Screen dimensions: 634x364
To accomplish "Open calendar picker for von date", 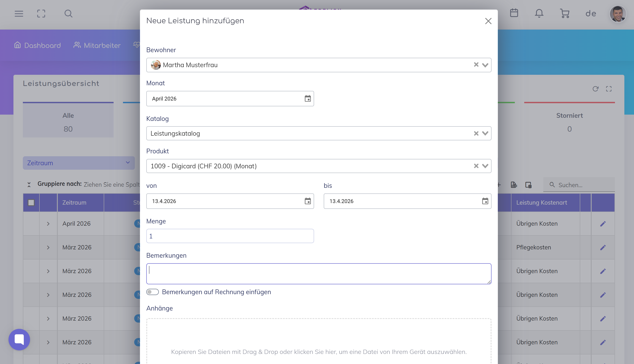I will click(x=308, y=201).
